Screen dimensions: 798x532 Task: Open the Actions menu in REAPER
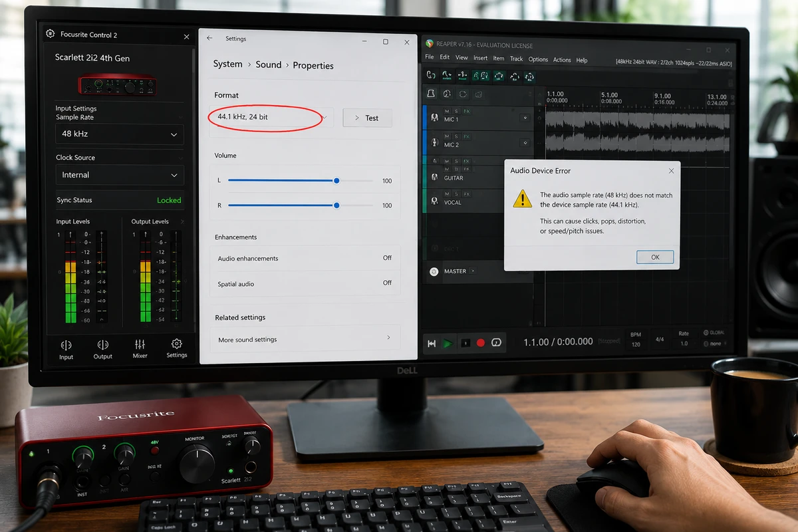[562, 60]
